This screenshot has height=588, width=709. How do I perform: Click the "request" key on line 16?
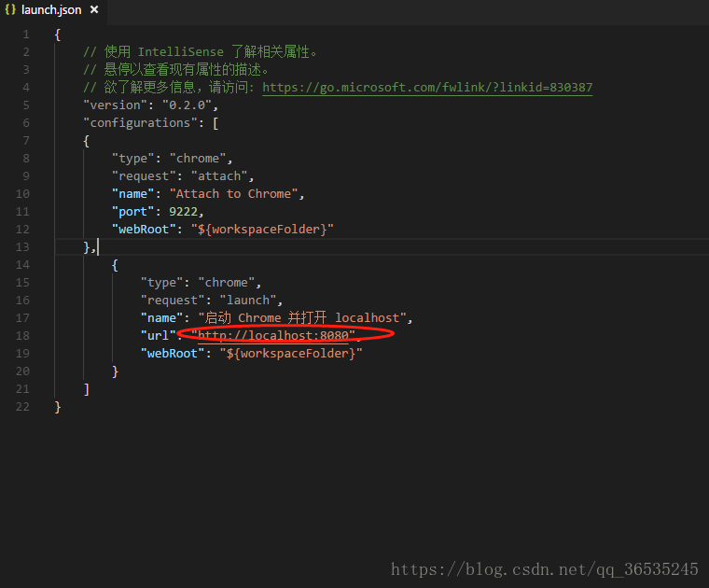[173, 300]
